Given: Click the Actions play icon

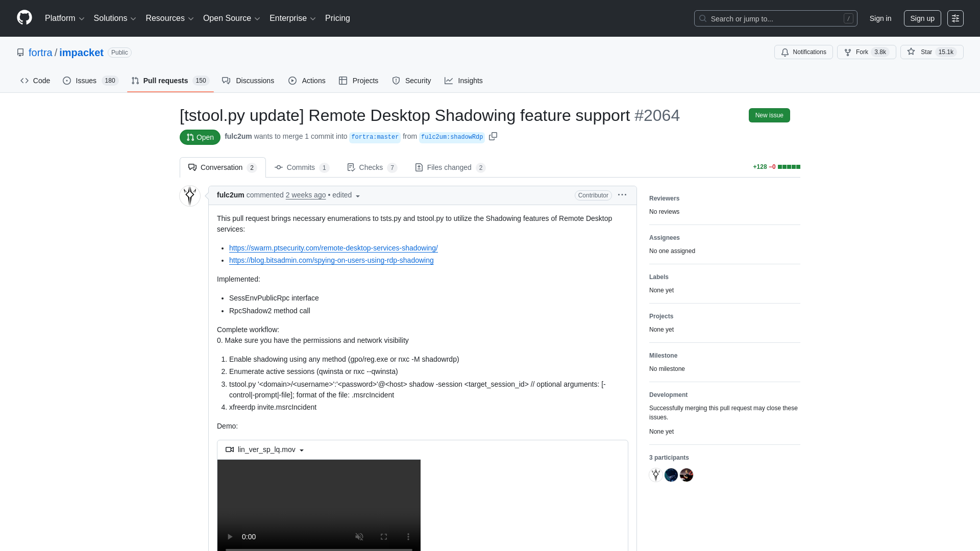Looking at the screenshot, I should (292, 81).
